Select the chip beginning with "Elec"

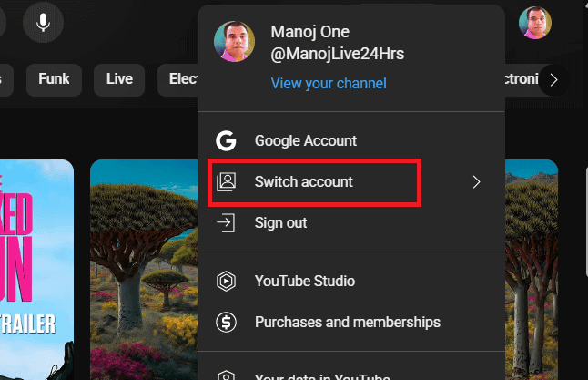pos(180,79)
